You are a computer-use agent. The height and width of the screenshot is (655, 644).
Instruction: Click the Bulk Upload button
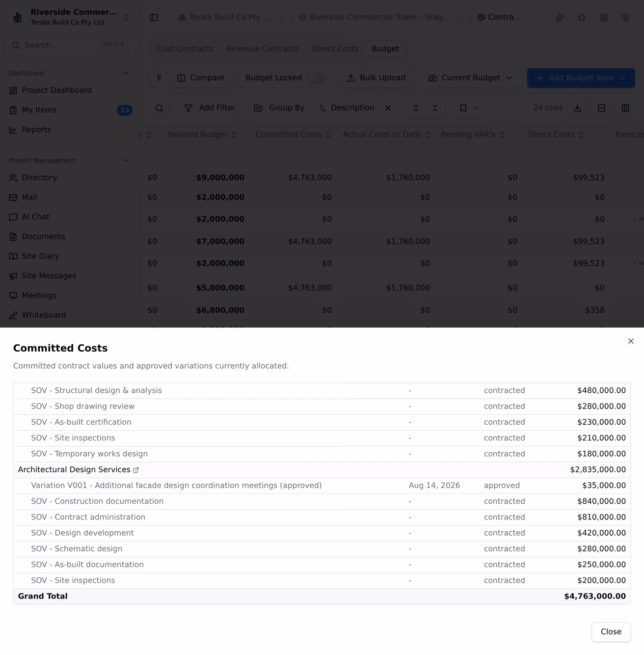coord(376,78)
